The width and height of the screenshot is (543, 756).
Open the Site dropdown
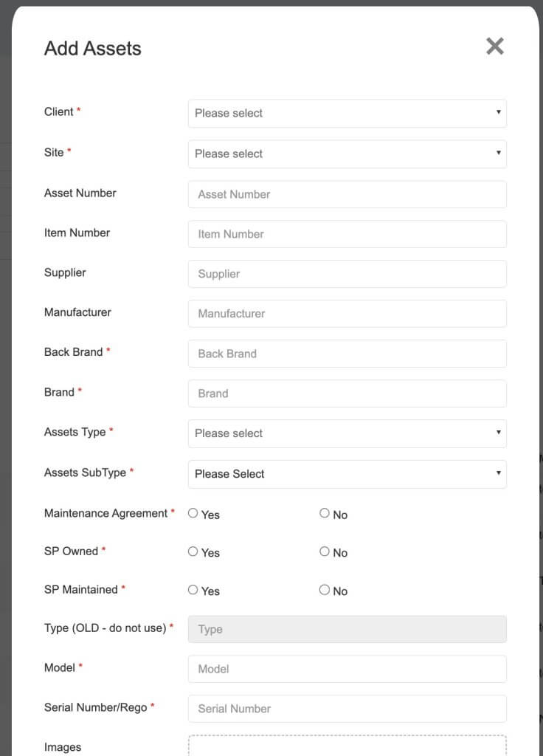coord(347,154)
